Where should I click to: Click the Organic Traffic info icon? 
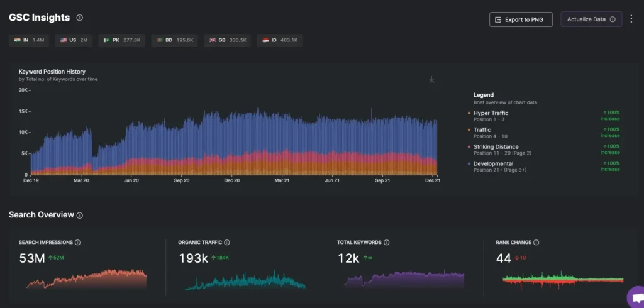(x=227, y=243)
